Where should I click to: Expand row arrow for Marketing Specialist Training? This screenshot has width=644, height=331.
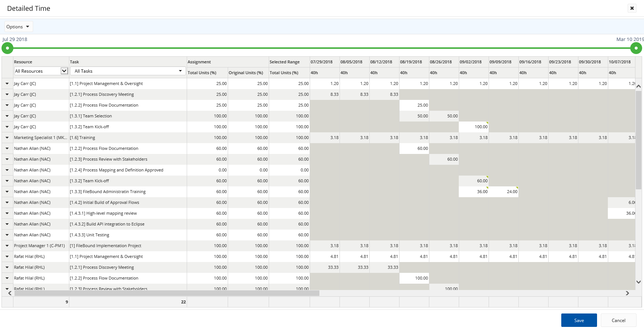tap(7, 138)
